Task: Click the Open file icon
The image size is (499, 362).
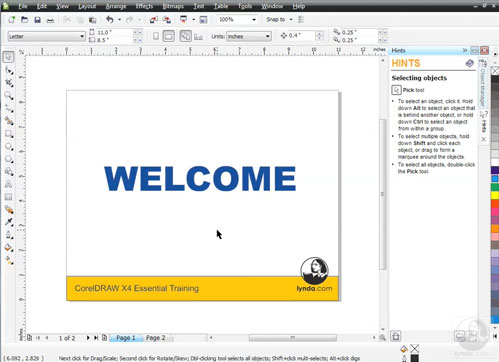Action: (x=24, y=20)
